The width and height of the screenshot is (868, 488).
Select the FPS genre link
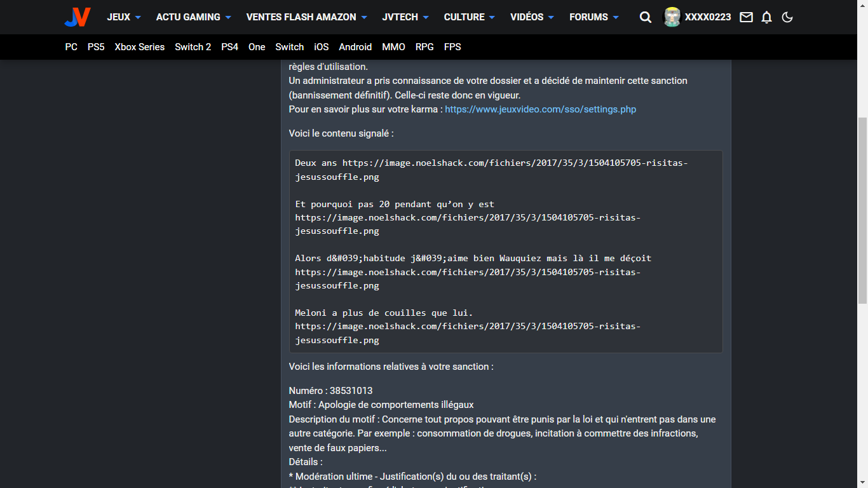pos(452,47)
